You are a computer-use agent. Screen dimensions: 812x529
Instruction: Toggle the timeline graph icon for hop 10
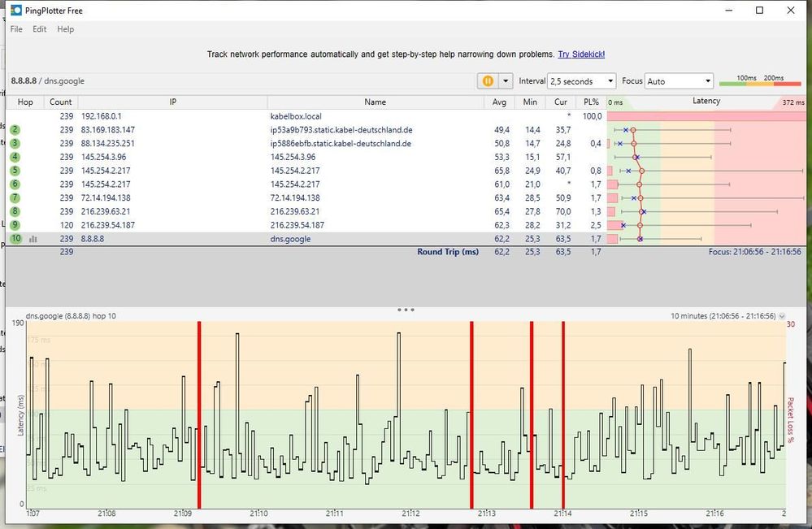33,239
